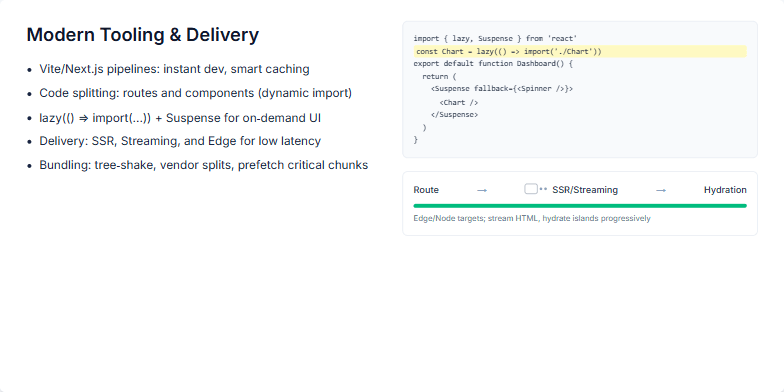Click the "return (" code line
The height and width of the screenshot is (392, 784).
point(439,76)
